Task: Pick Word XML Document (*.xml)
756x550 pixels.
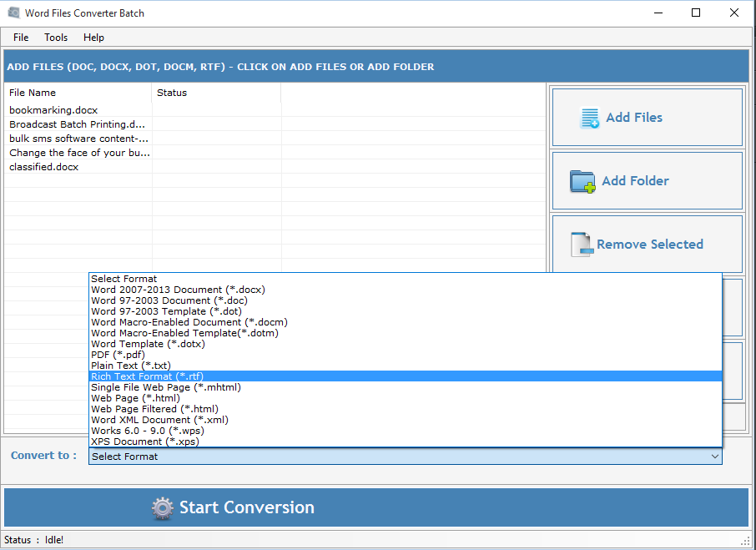Action: click(406, 420)
